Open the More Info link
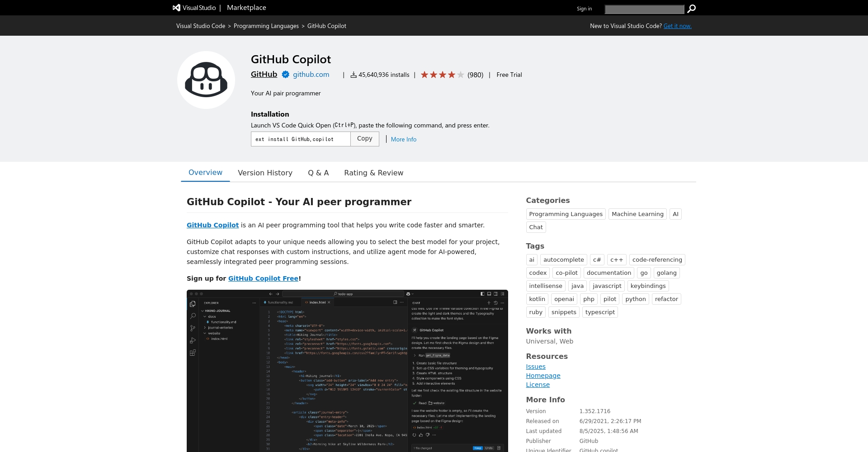The image size is (868, 452). pyautogui.click(x=403, y=139)
